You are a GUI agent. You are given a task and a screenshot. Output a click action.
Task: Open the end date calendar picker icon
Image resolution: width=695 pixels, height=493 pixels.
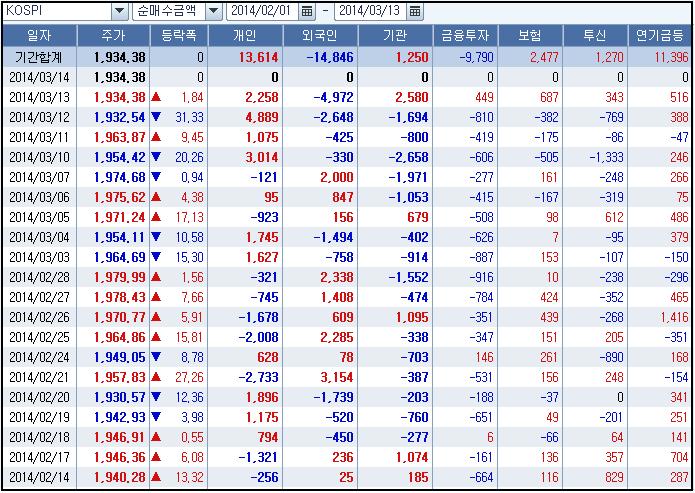click(414, 11)
